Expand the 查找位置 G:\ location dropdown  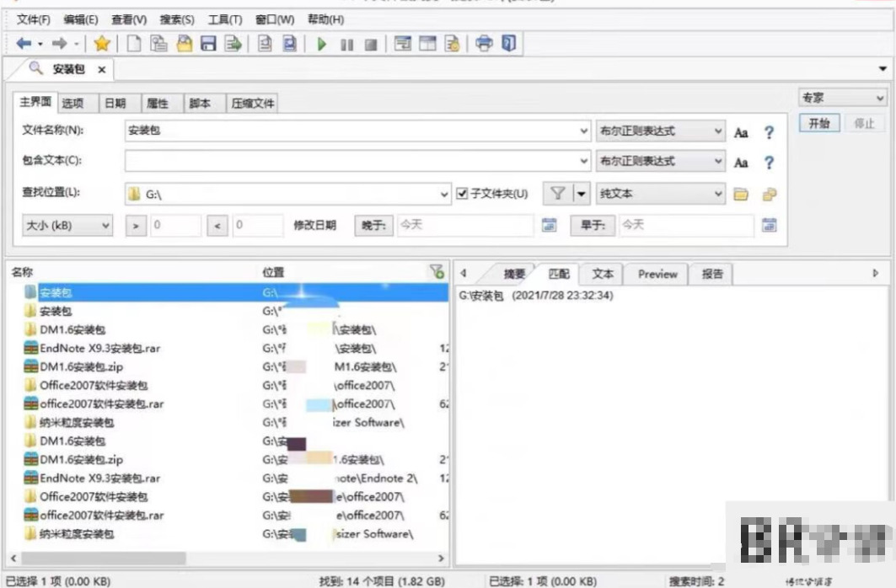445,195
